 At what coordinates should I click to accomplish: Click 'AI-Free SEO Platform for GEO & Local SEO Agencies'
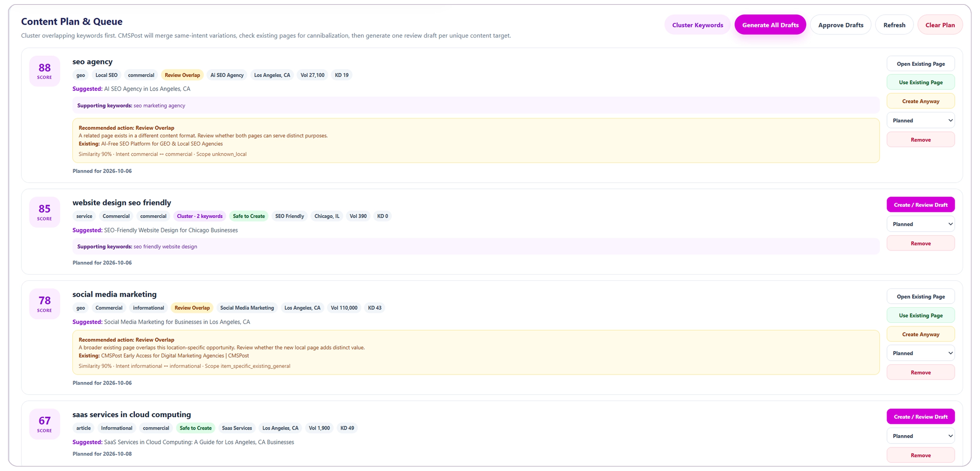click(x=162, y=144)
